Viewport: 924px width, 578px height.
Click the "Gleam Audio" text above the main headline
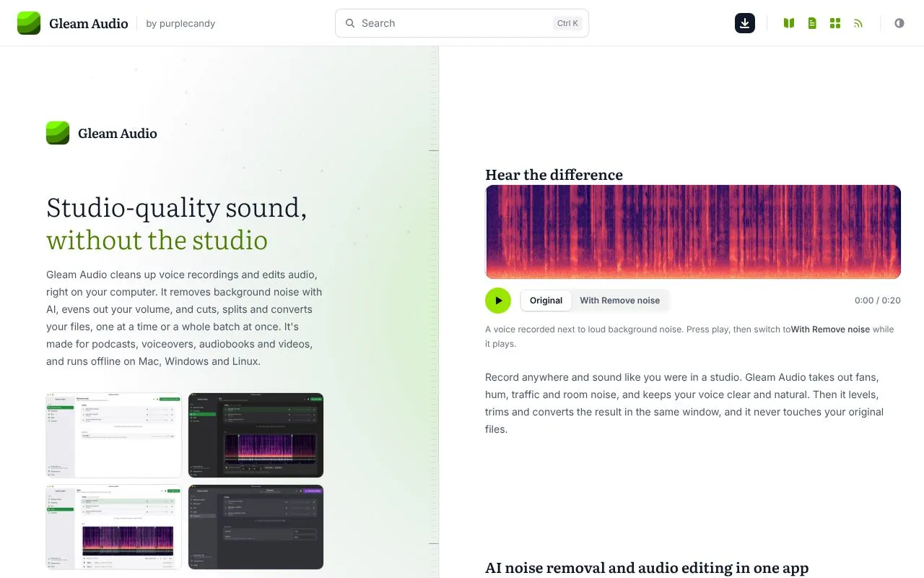coord(118,133)
